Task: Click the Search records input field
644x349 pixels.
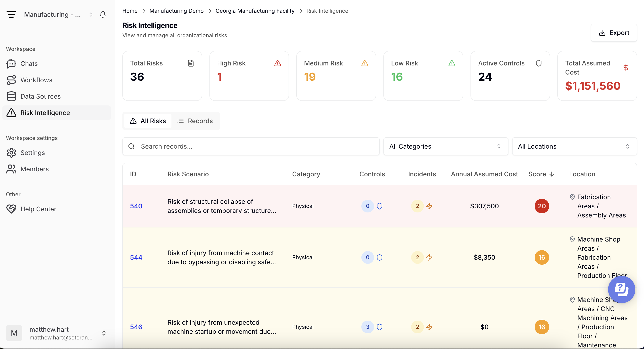Action: 251,146
